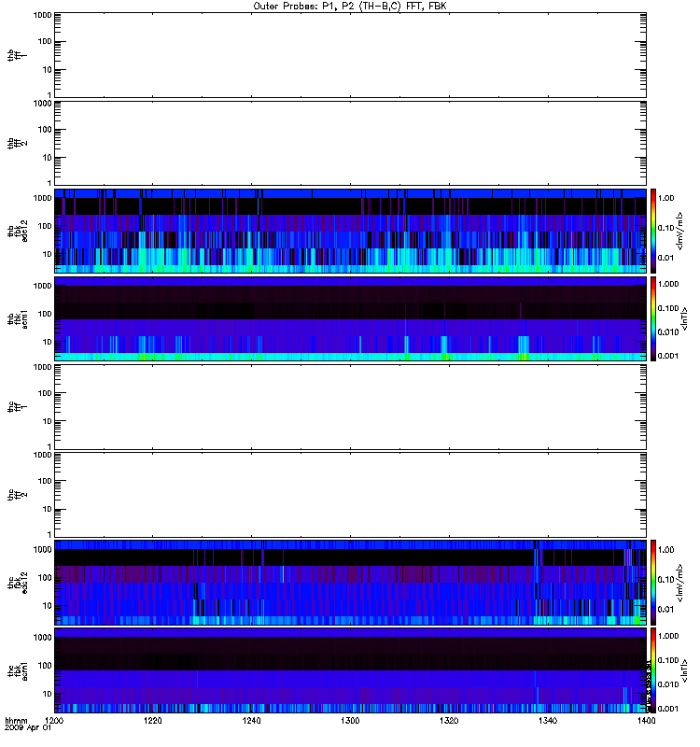This screenshot has height=747, width=700.
Task: Click the 100 tick of thb fbk scm1 panel
Action: (x=45, y=314)
